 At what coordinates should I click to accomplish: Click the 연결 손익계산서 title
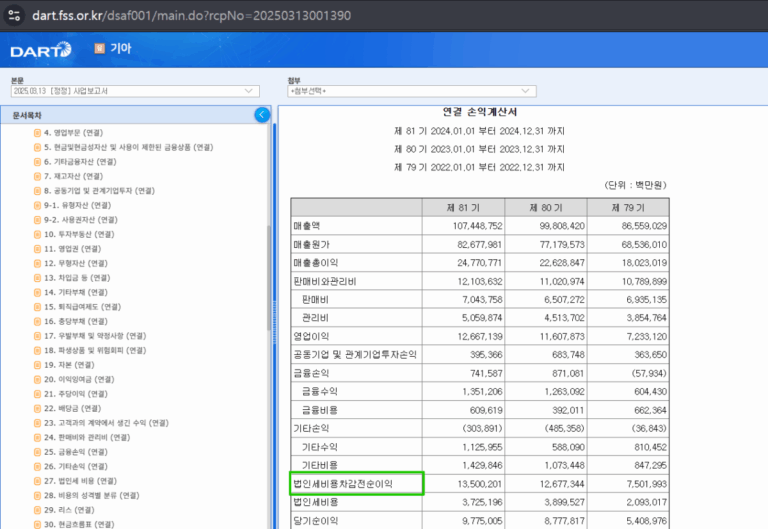(x=480, y=112)
